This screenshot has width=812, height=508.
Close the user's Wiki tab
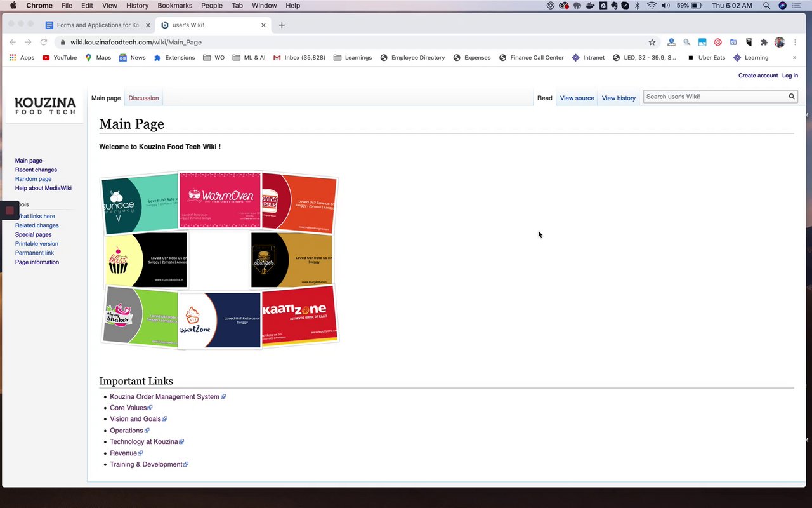pos(263,25)
